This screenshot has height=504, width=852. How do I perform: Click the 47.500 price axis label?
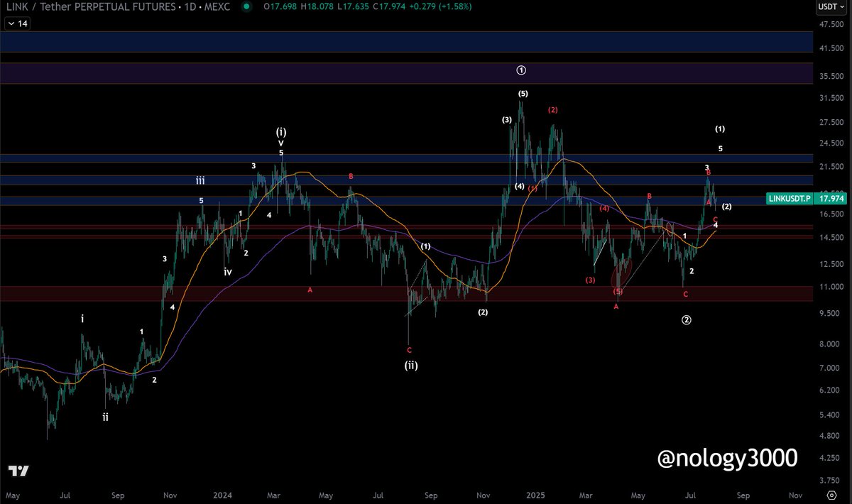[831, 25]
